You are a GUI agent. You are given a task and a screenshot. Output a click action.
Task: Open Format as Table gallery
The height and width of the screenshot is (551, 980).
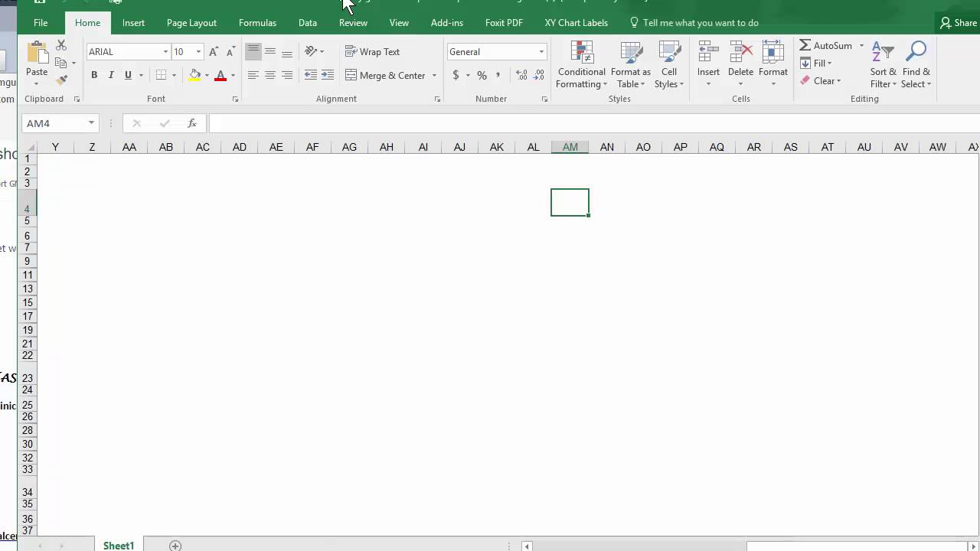(x=631, y=65)
